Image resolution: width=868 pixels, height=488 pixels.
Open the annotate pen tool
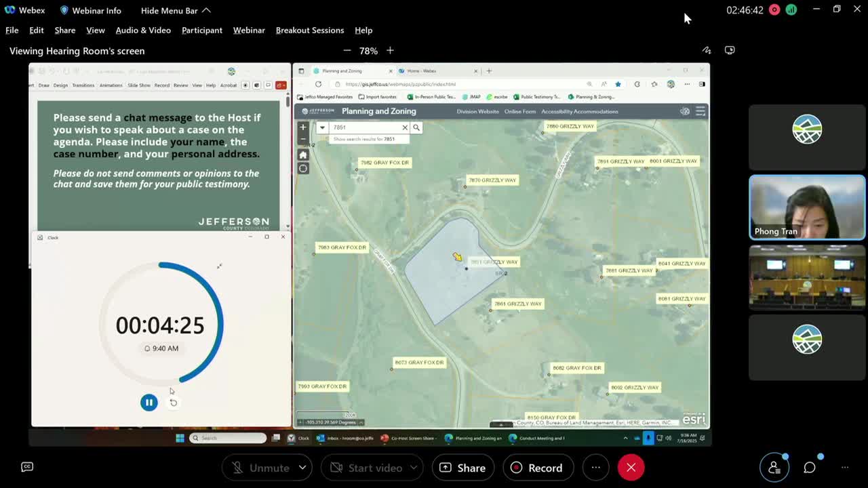click(x=707, y=50)
